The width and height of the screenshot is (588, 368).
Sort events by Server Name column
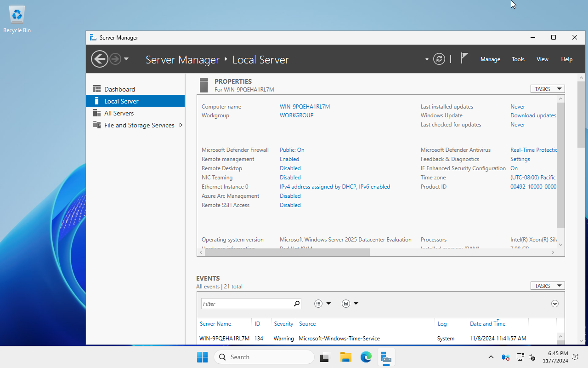215,324
